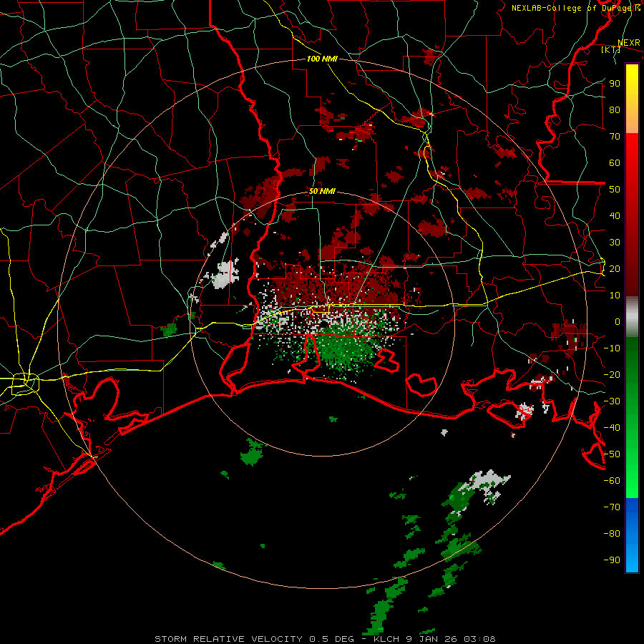Select the 90 value on velocity scale

(x=615, y=84)
